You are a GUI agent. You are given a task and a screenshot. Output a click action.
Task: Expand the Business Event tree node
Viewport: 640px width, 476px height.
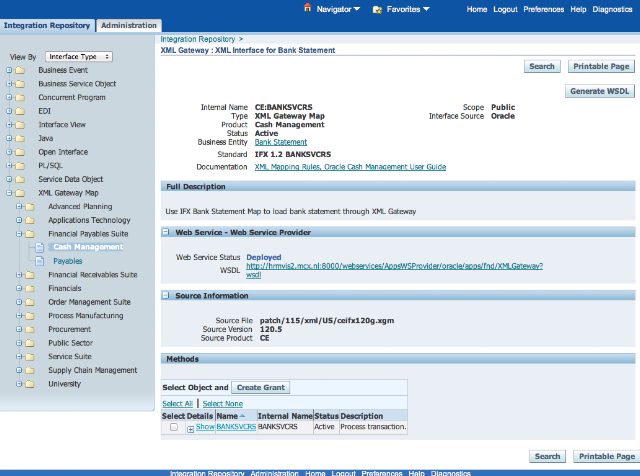click(x=9, y=70)
